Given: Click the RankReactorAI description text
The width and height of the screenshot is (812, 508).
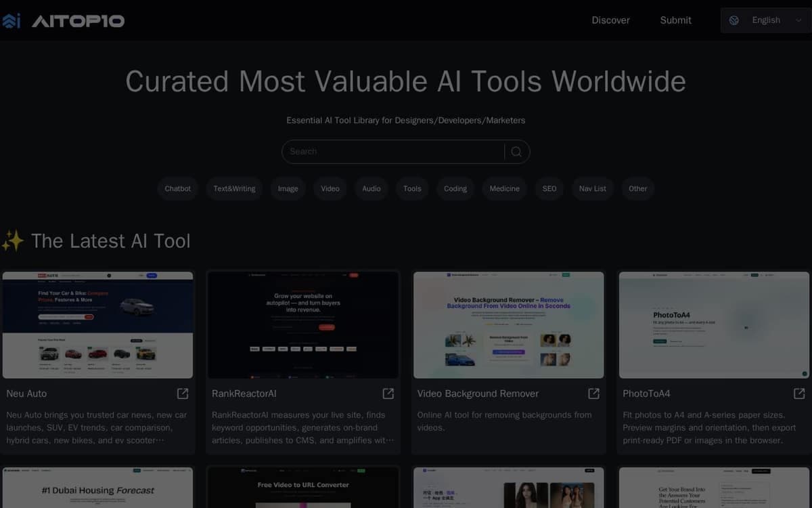Looking at the screenshot, I should 302,427.
